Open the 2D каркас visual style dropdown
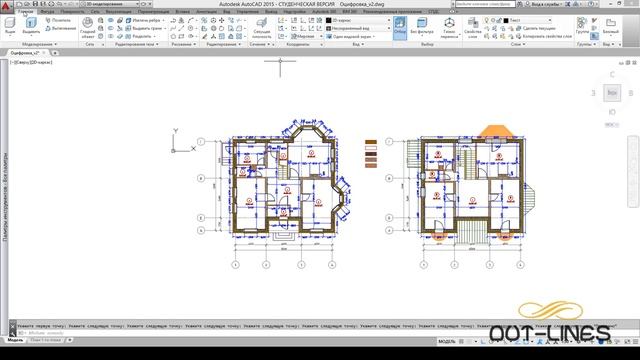640x360 pixels. pos(358,20)
